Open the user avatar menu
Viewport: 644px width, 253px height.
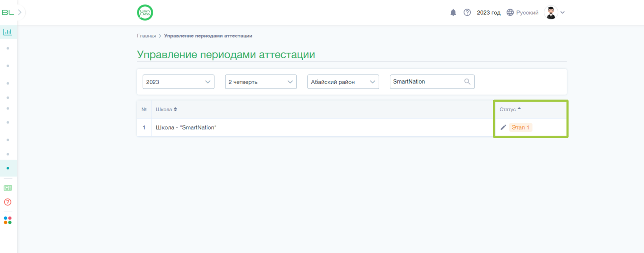(x=551, y=13)
